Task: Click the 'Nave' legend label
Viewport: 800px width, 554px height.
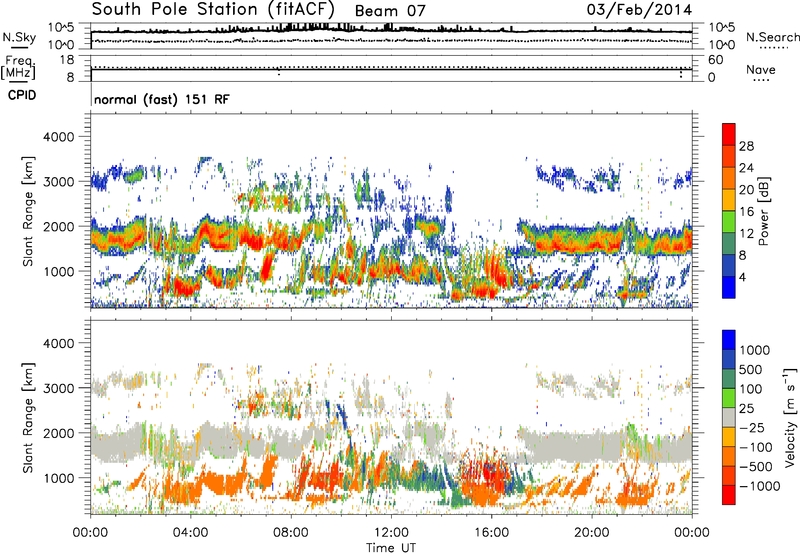Action: click(x=760, y=69)
